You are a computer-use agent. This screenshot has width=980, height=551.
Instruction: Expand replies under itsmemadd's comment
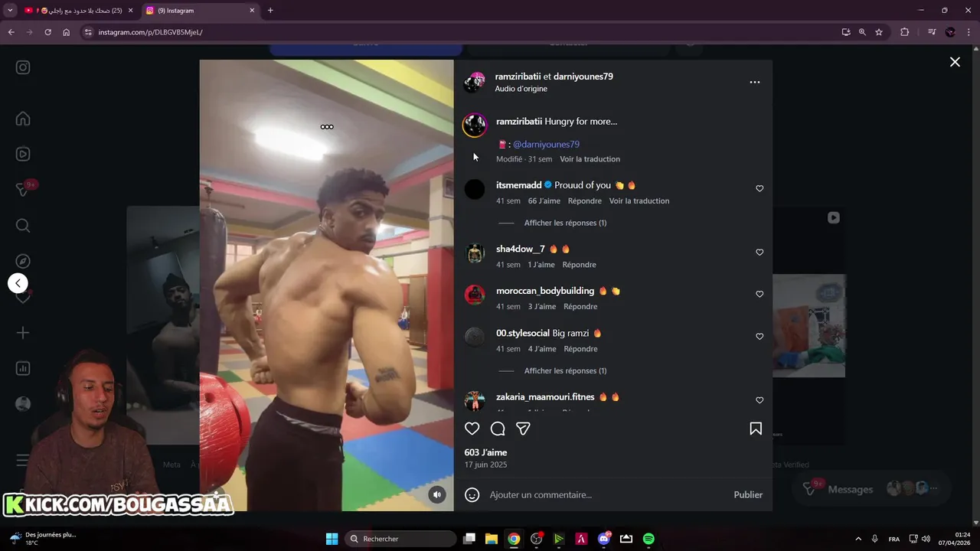click(x=565, y=223)
